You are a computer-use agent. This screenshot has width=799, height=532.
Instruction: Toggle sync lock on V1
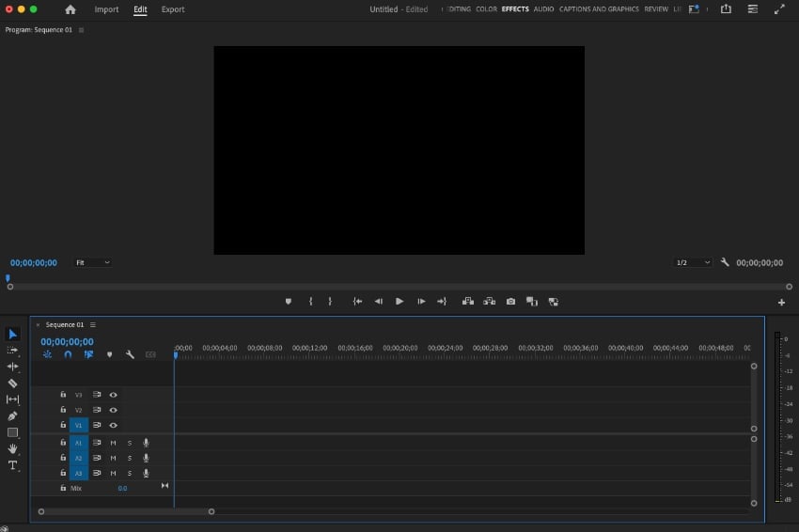point(97,425)
